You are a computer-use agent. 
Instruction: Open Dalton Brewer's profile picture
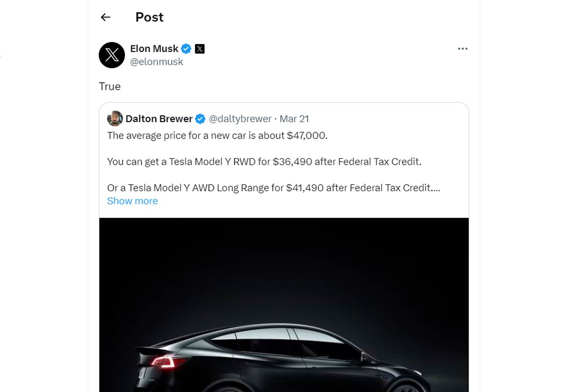tap(115, 119)
